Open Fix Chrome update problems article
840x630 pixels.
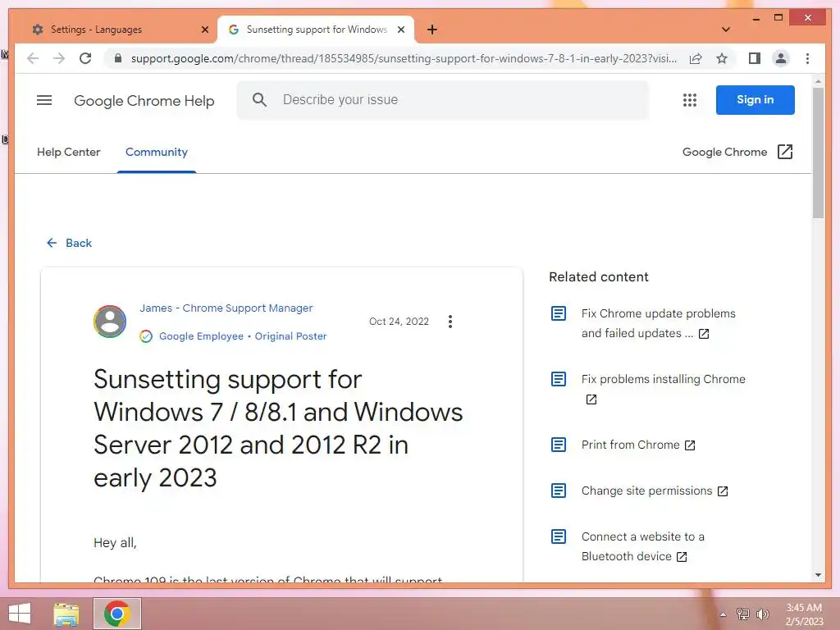(x=659, y=323)
